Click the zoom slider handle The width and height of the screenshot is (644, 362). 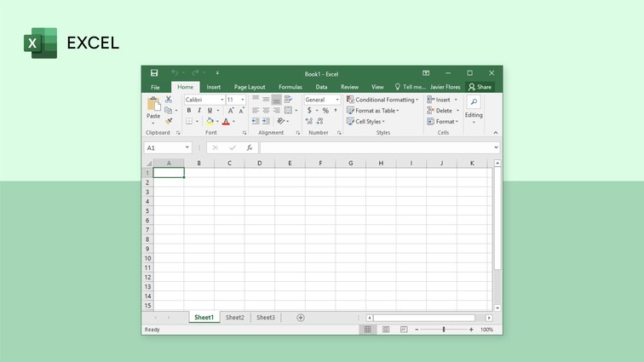[444, 330]
